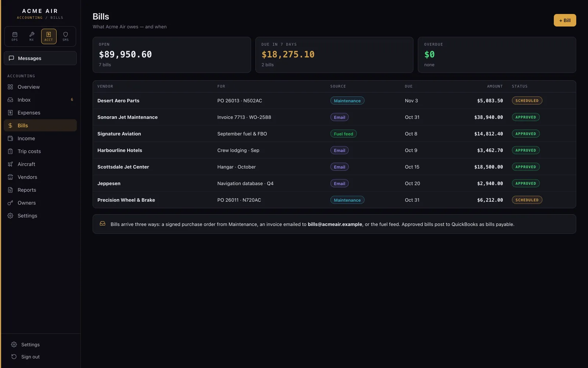
Task: Sort by the Vendor column header
Action: click(x=105, y=86)
